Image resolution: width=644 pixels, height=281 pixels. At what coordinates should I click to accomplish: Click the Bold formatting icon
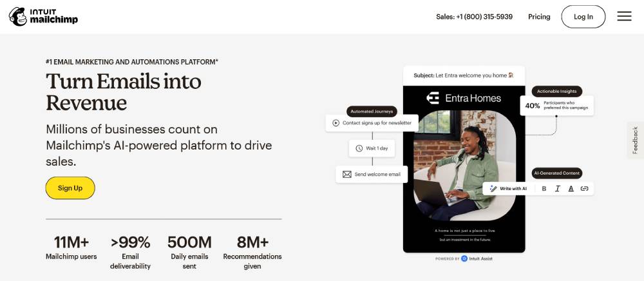pyautogui.click(x=544, y=189)
